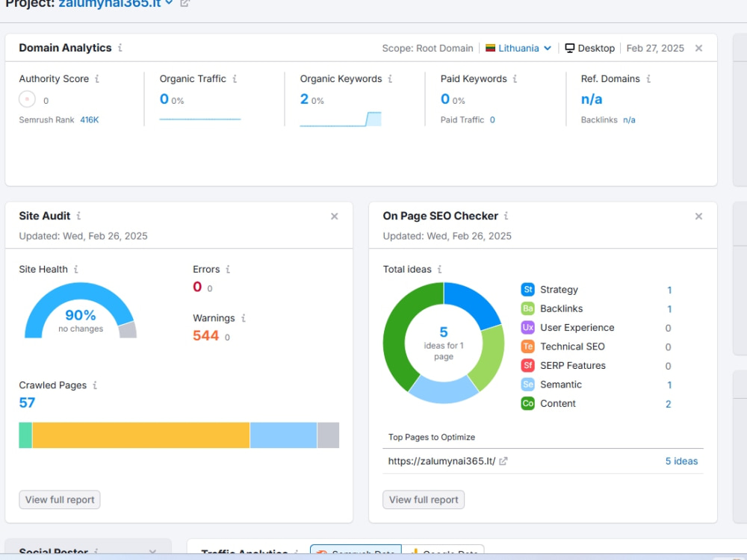
Task: Close the On Page SEO Checker widget
Action: (x=698, y=217)
